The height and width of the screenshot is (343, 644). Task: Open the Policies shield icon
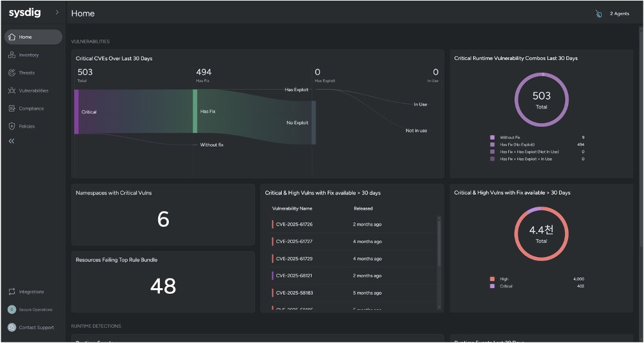pos(12,126)
